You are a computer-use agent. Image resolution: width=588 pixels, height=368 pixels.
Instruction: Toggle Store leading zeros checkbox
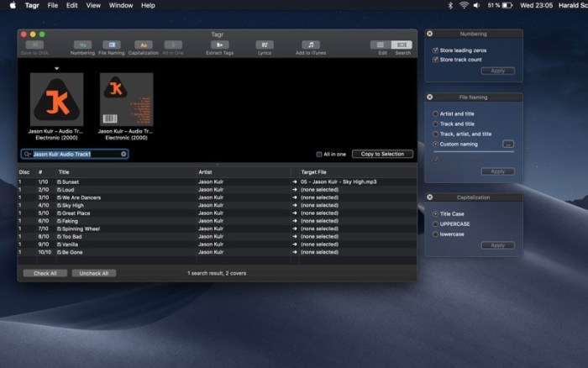[x=435, y=50]
